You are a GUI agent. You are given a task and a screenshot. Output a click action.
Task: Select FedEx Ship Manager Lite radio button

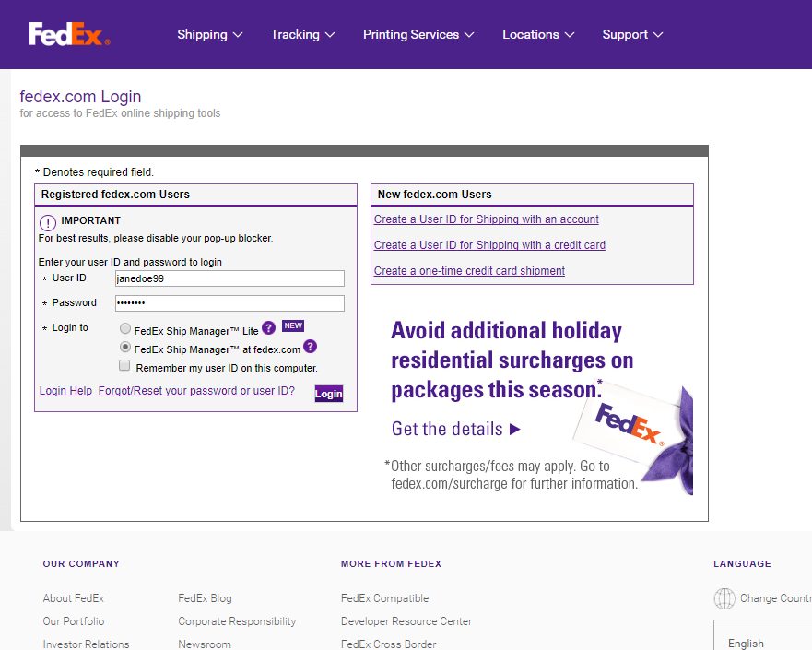pos(125,328)
